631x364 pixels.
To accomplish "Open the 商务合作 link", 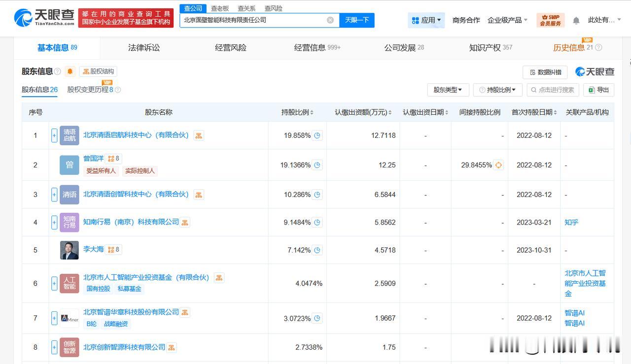I will (x=466, y=20).
